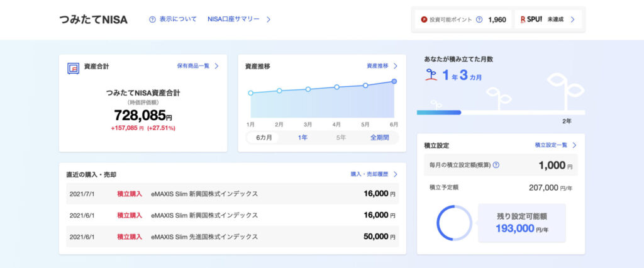Screen dimensions: 644x268
Task: Open the SPU 未達成 chevron
Action: [572, 20]
